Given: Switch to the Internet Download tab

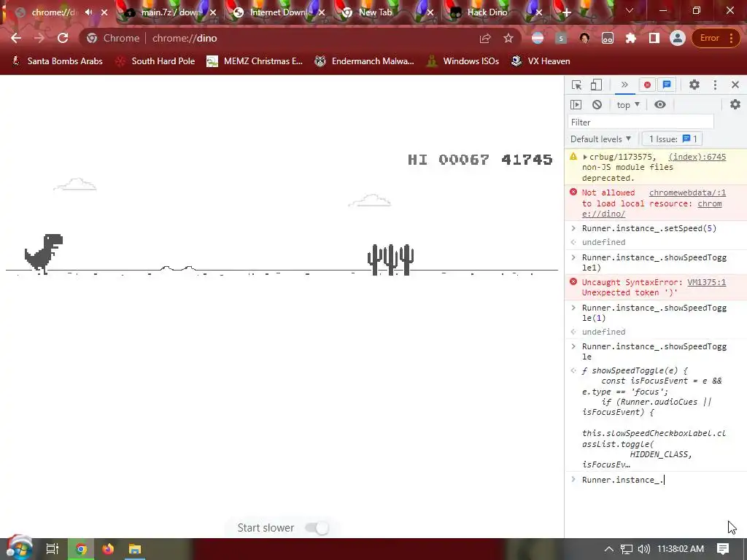Looking at the screenshot, I should tap(279, 12).
